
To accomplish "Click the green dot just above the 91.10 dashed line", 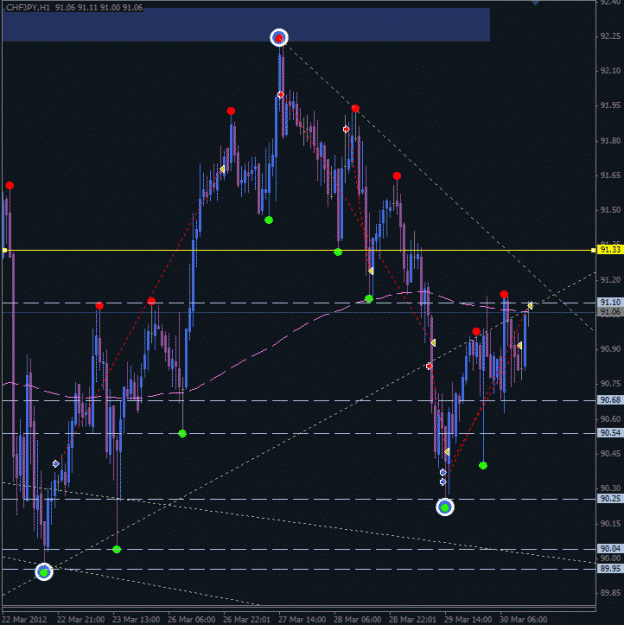I will coord(369,299).
